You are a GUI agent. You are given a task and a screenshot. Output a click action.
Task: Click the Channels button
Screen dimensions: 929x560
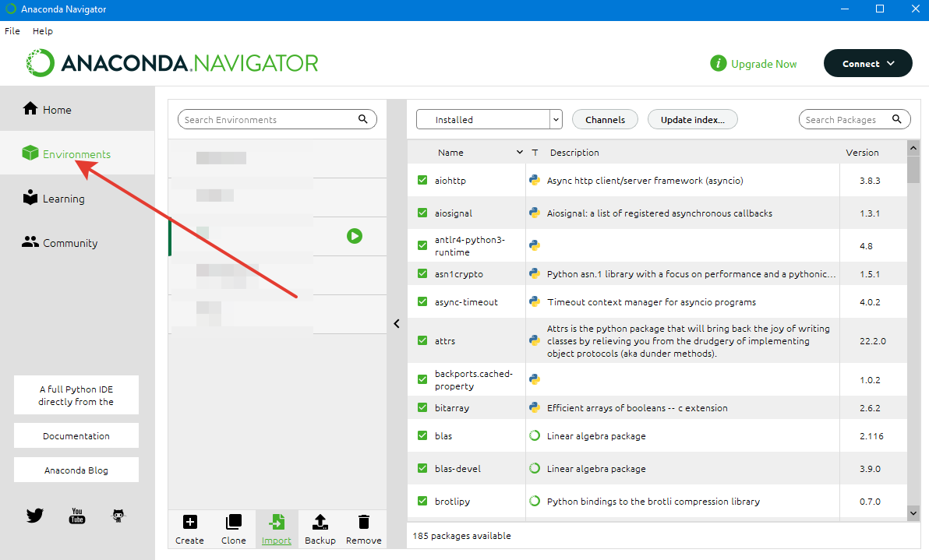[605, 120]
